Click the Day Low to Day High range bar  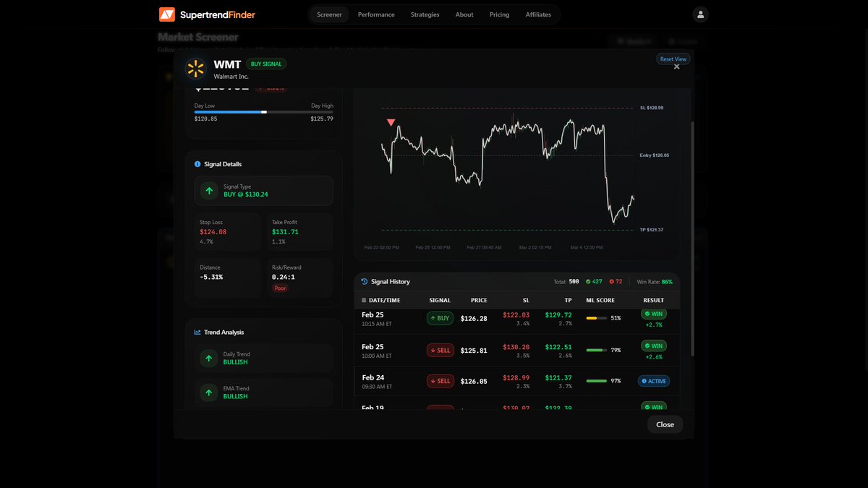(x=264, y=112)
